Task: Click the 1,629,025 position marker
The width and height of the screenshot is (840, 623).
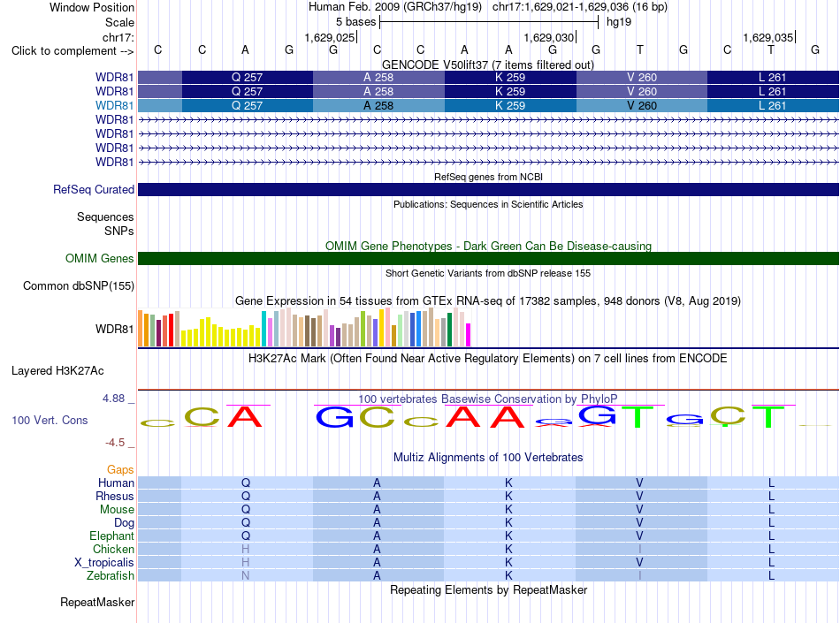Action: (330, 37)
